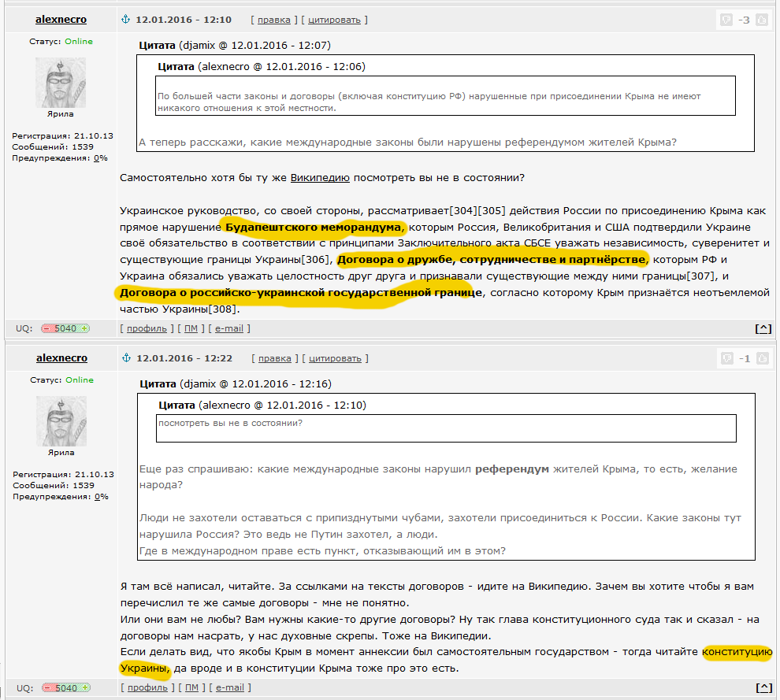Increase UQ with plus icon in first post
Image resolution: width=780 pixels, height=700 pixels.
(x=84, y=328)
